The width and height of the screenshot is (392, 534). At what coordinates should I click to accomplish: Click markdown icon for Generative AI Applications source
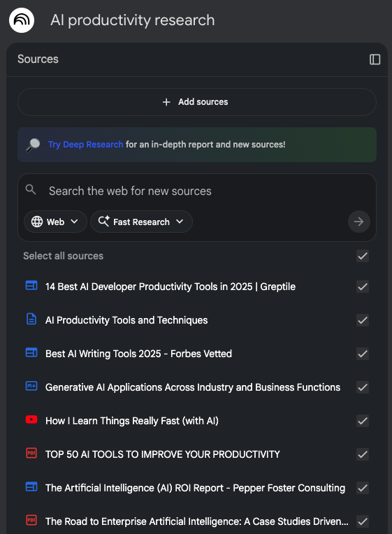(31, 386)
